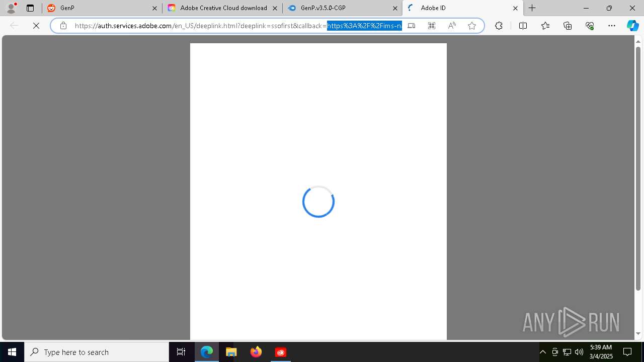Open Browser essentials

click(x=590, y=26)
